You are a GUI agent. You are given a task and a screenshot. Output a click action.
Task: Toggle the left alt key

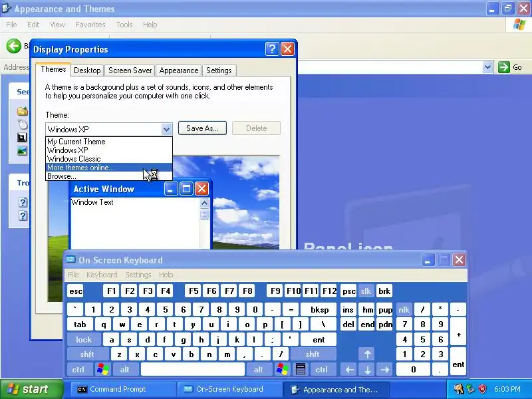[125, 369]
